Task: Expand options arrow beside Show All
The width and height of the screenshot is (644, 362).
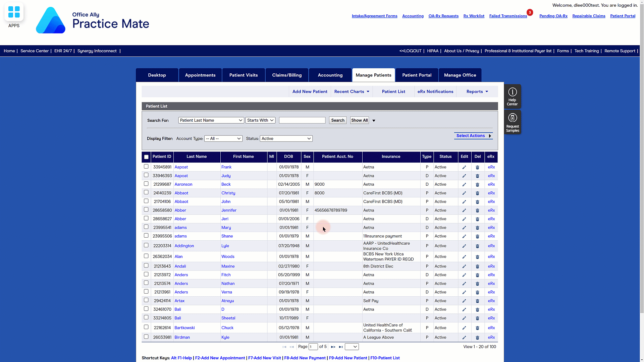Action: [374, 121]
